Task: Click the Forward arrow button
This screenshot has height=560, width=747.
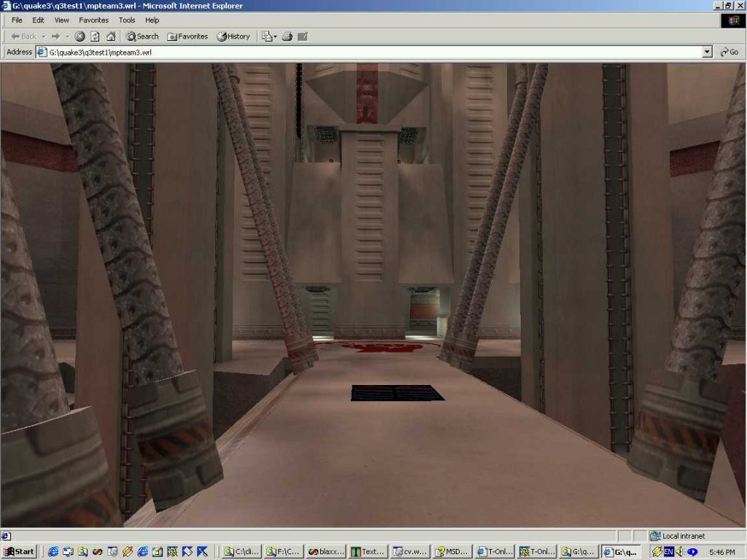Action: tap(55, 36)
